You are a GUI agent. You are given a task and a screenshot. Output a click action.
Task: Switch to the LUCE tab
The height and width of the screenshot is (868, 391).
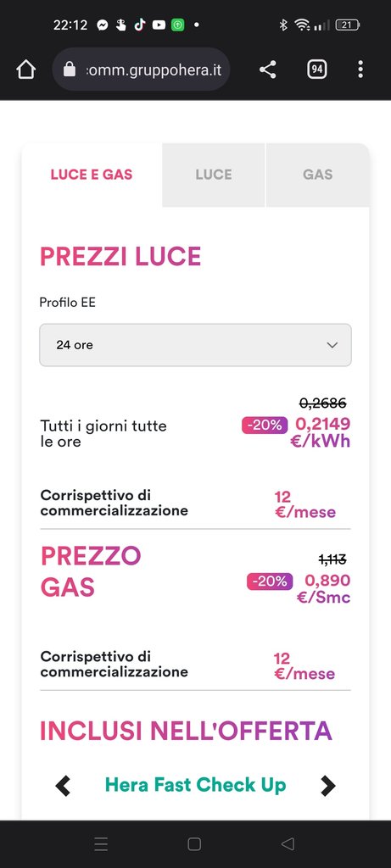coord(214,175)
